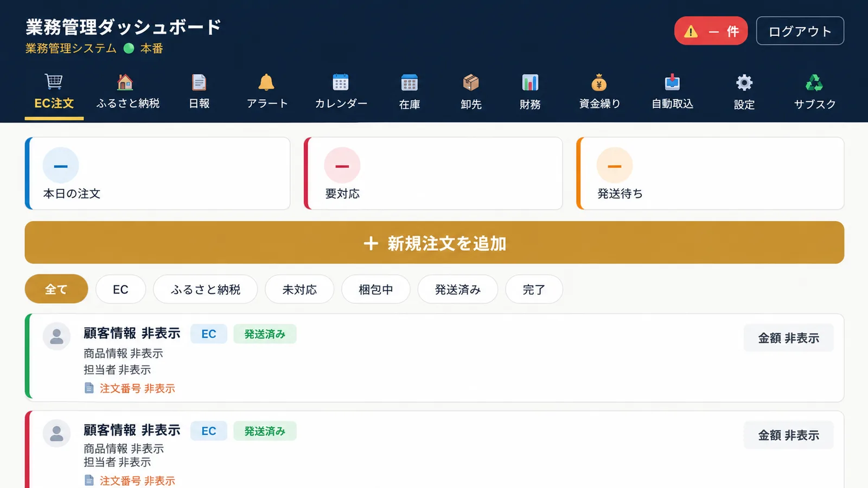Click 注文番号 非表示 link in first order
Image resolution: width=868 pixels, height=488 pixels.
137,388
